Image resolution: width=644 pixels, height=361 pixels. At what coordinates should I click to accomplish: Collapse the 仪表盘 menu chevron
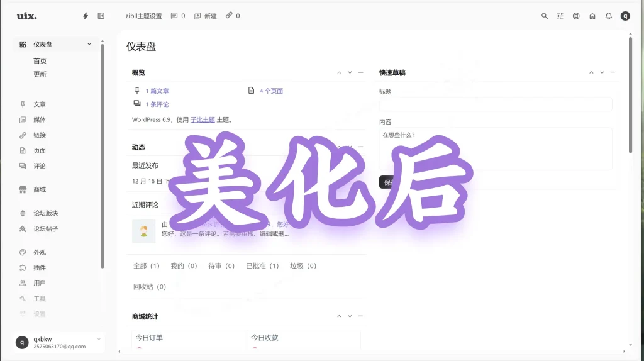tap(89, 44)
